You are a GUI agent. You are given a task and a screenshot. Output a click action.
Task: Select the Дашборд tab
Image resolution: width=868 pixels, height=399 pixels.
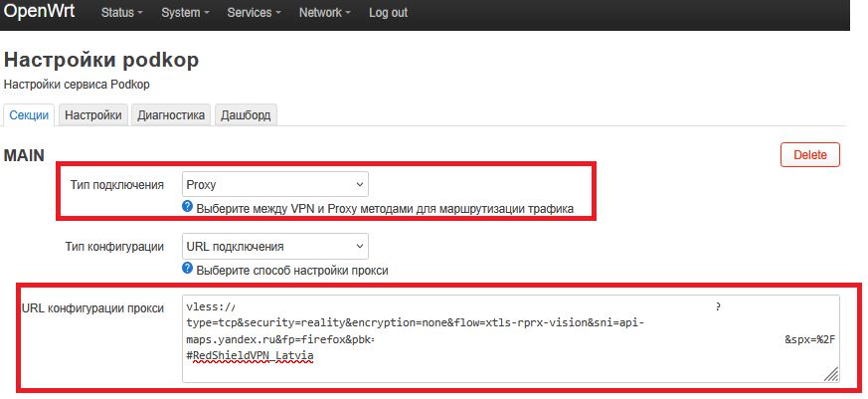tap(245, 115)
